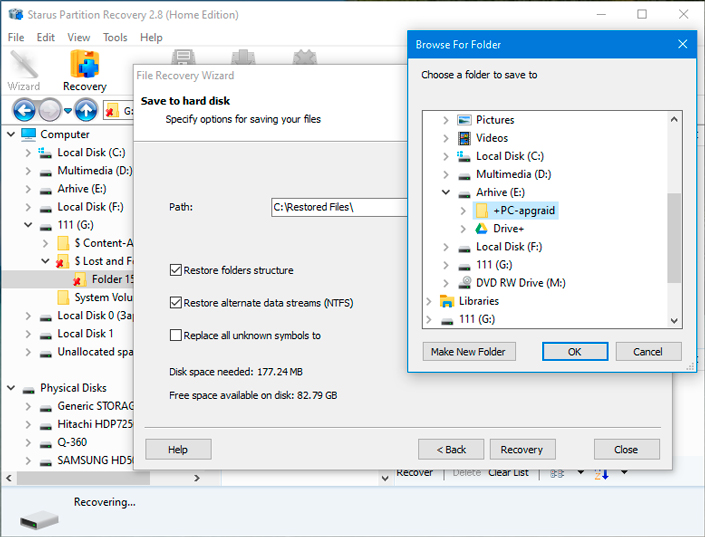The height and width of the screenshot is (537, 705).
Task: Cancel the Browse For Folder dialog
Action: pyautogui.click(x=648, y=352)
